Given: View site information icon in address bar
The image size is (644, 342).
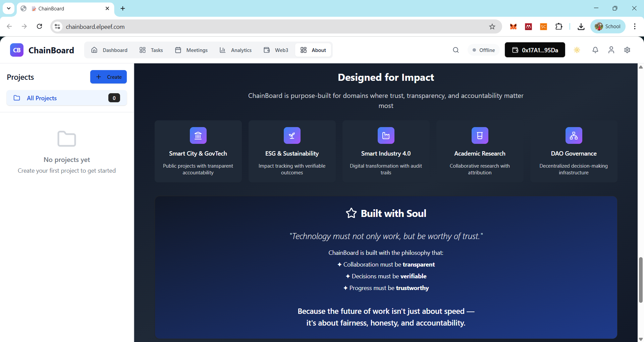Looking at the screenshot, I should (x=58, y=26).
